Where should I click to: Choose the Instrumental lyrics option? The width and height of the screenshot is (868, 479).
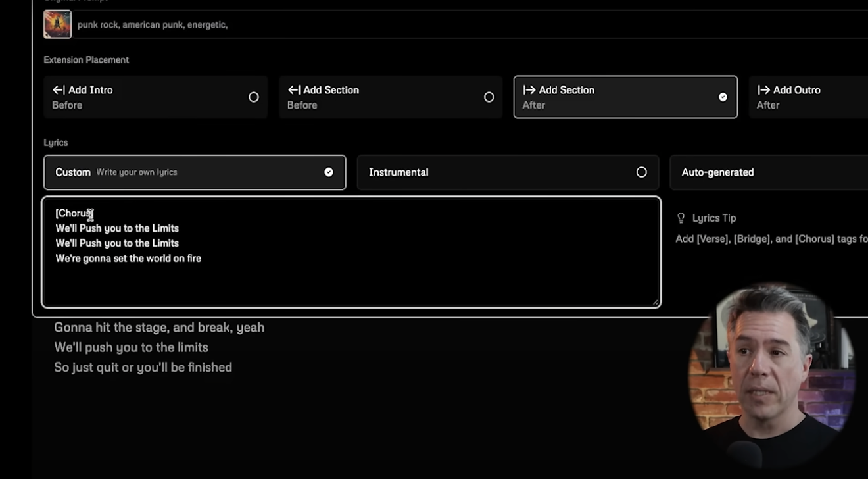tap(508, 172)
